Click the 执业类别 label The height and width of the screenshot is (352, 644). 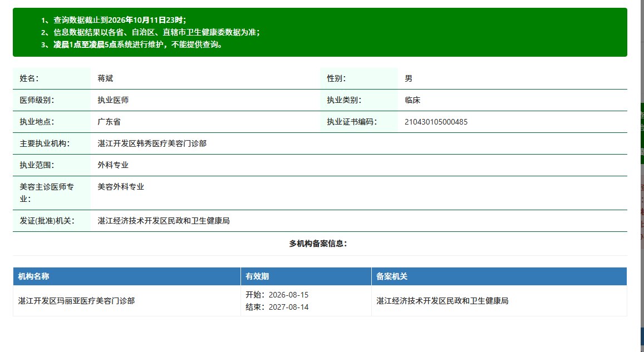click(344, 100)
